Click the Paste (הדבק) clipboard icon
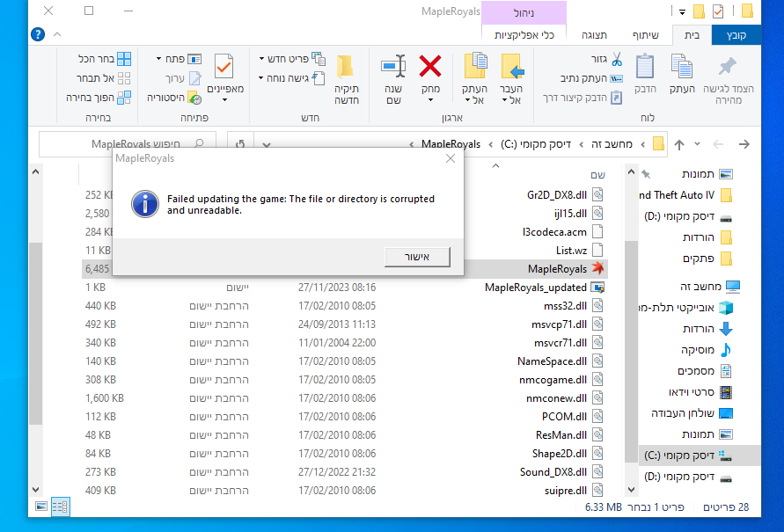 645,68
